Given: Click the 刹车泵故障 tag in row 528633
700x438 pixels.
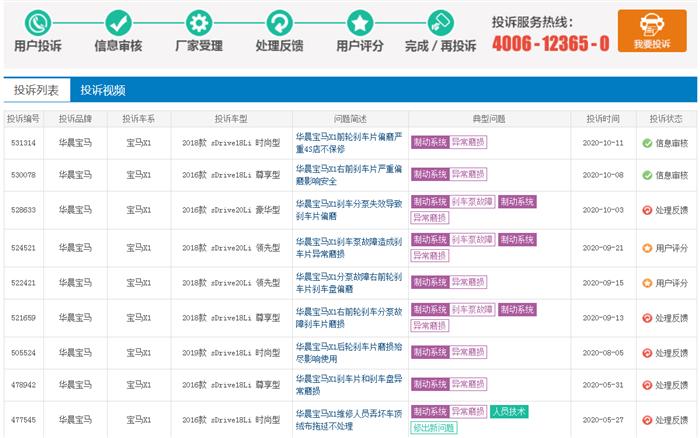Looking at the screenshot, I should (x=472, y=202).
